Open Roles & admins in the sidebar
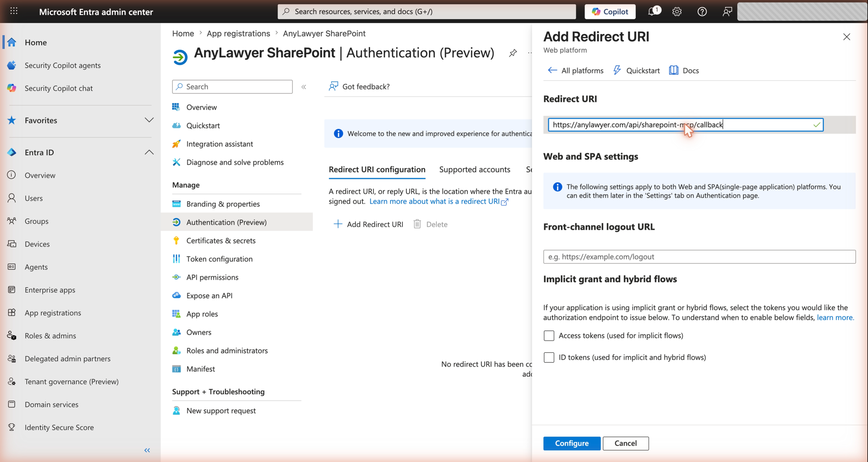 pos(50,336)
